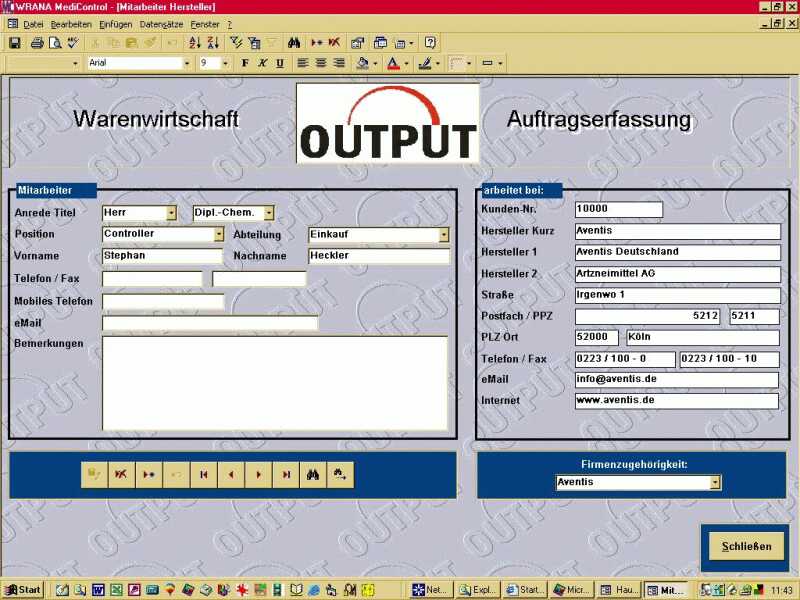This screenshot has width=800, height=600.
Task: Go to previous record in form navigation bar
Action: click(x=231, y=475)
